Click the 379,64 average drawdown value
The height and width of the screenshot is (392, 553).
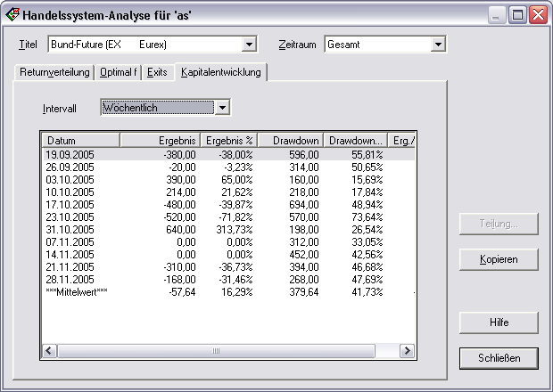tap(303, 292)
